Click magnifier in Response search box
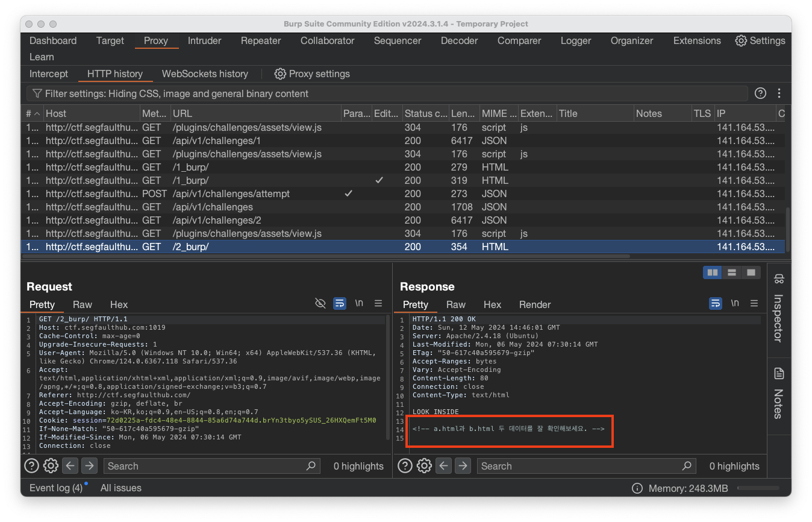 coord(687,466)
